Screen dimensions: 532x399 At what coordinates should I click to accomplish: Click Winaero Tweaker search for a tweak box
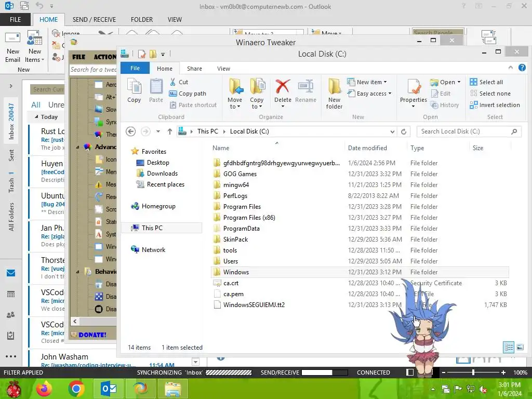click(x=93, y=70)
